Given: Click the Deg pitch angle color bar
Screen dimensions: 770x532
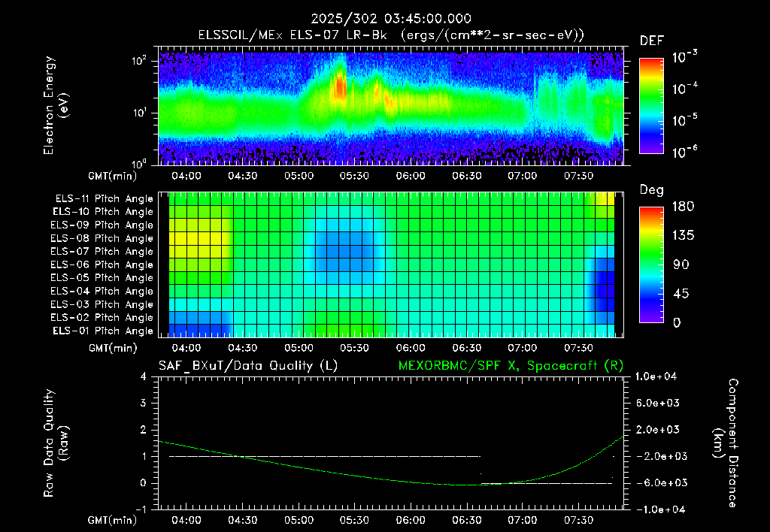Looking at the screenshot, I should point(651,264).
